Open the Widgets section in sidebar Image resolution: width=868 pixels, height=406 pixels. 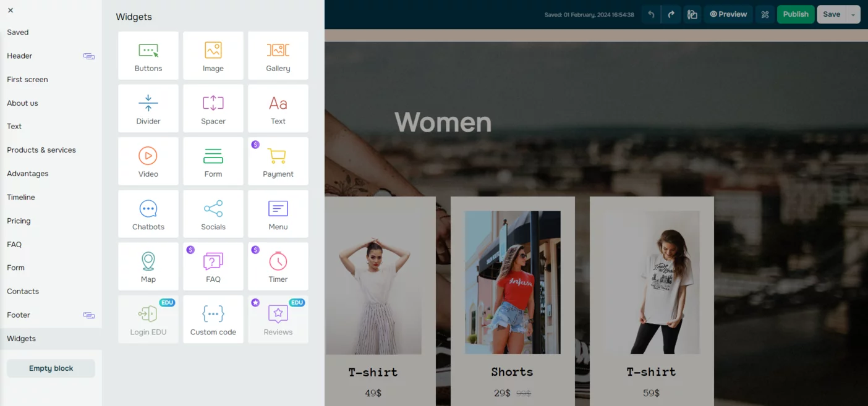coord(21,338)
